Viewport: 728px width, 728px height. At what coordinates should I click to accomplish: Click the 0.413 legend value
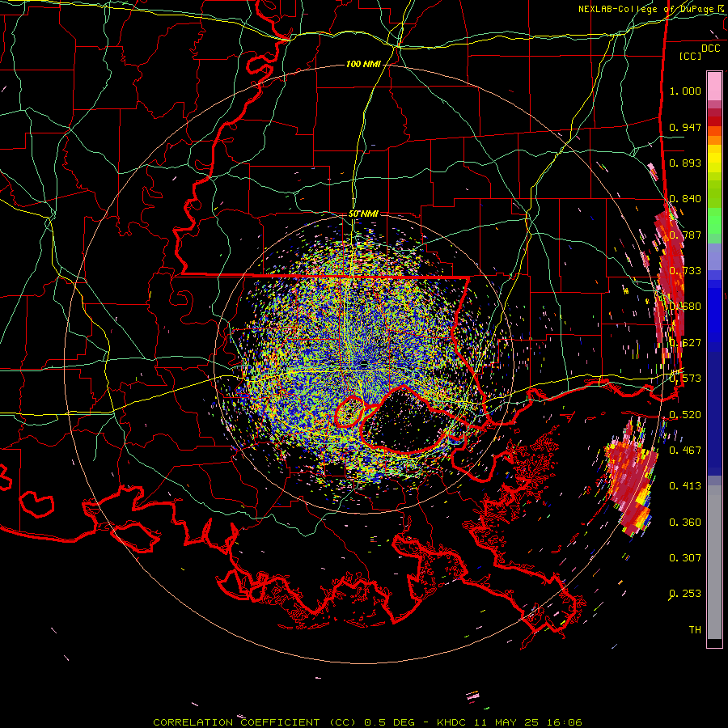pos(685,485)
